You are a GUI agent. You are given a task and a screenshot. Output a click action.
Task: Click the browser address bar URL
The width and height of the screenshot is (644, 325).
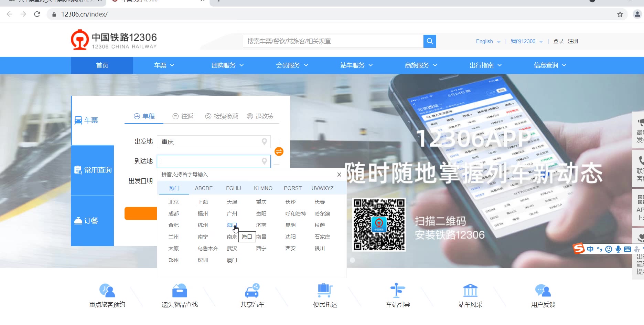tap(84, 14)
